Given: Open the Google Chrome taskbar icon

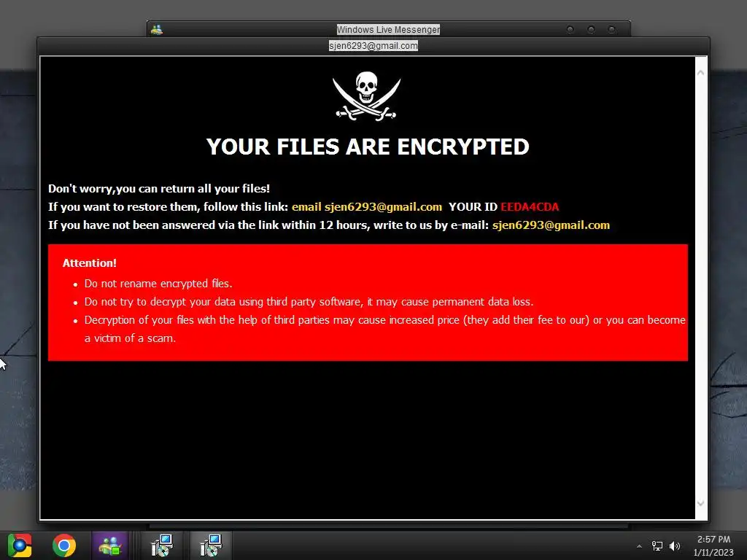Looking at the screenshot, I should pyautogui.click(x=64, y=545).
